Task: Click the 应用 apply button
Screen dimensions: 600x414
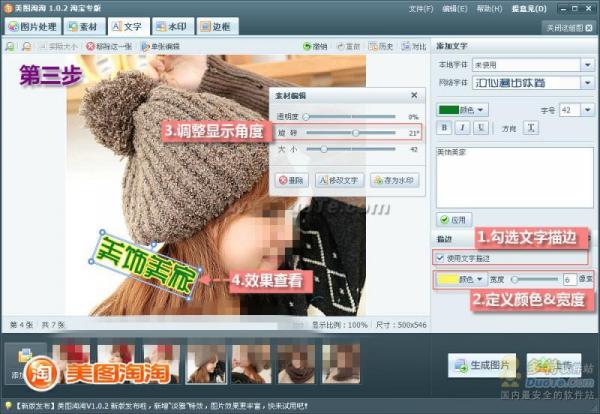Action: tap(454, 220)
